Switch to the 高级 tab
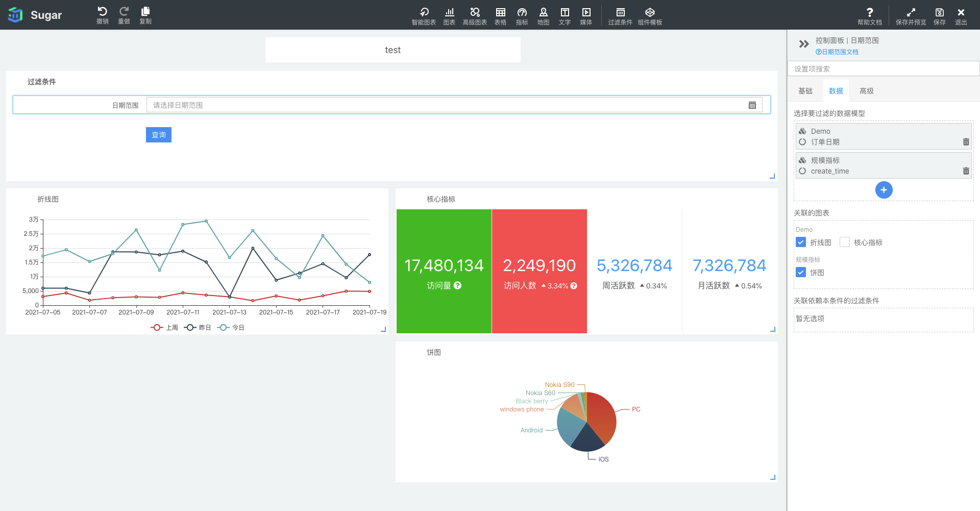Screen dimensions: 980x511 point(866,91)
